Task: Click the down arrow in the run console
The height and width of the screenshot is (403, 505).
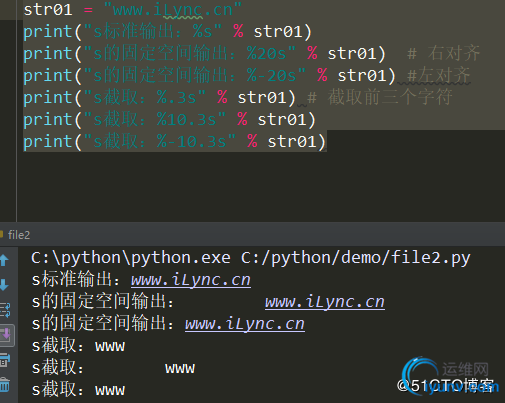Action: click(x=4, y=285)
